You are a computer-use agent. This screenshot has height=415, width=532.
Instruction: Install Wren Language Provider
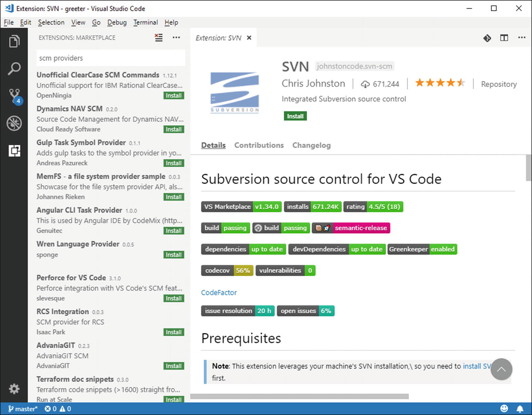pos(174,255)
